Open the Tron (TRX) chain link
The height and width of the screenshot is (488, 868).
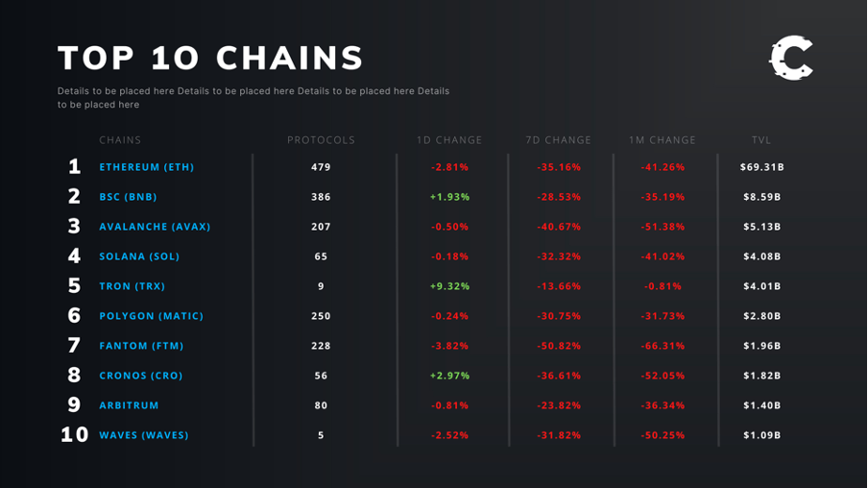[133, 286]
